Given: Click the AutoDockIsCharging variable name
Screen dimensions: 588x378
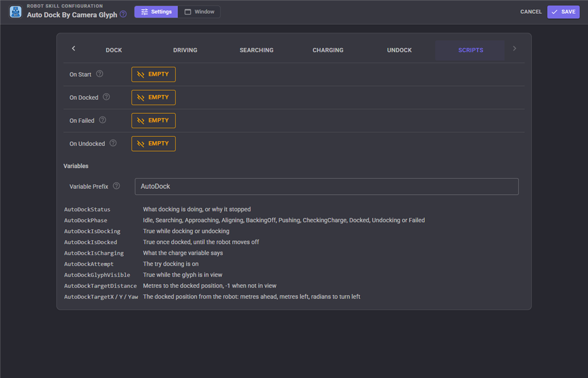Looking at the screenshot, I should pyautogui.click(x=94, y=253).
